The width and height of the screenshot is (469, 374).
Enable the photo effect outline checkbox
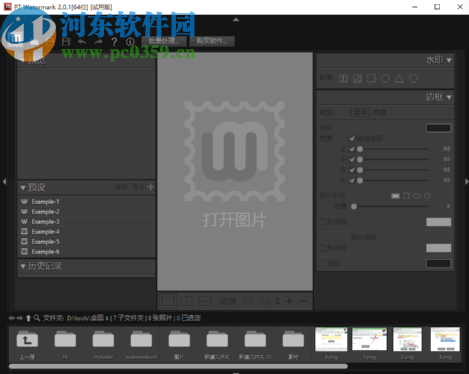click(x=322, y=248)
